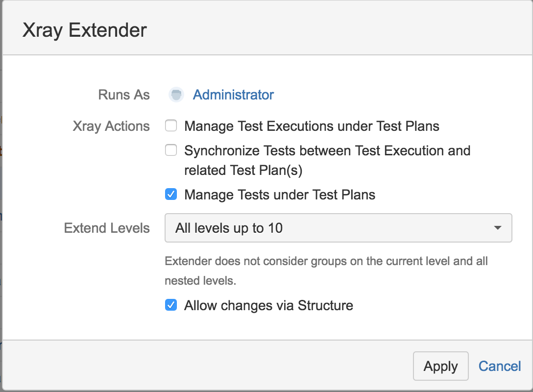Click the Xray Actions label
This screenshot has height=392, width=533.
111,126
